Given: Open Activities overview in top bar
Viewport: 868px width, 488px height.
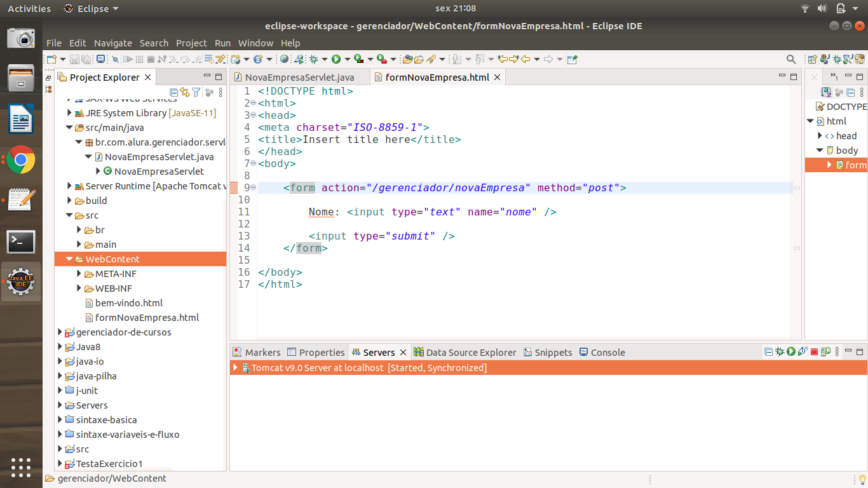Looking at the screenshot, I should click(29, 8).
